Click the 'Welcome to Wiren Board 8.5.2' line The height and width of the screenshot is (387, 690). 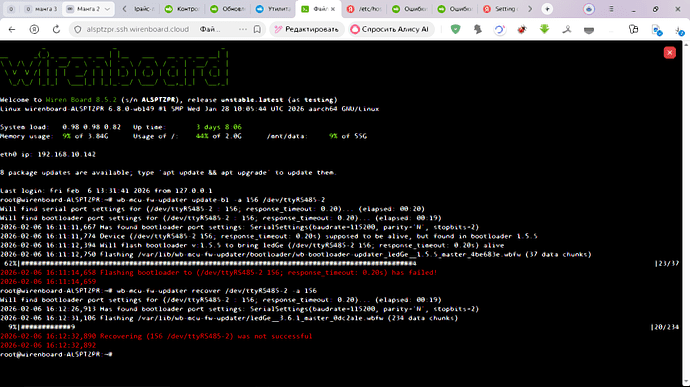point(169,100)
